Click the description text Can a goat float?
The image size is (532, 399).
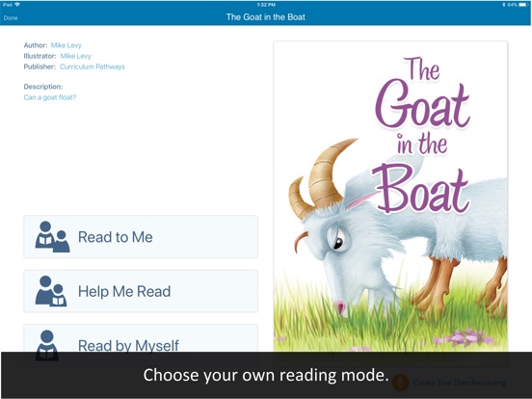point(50,97)
